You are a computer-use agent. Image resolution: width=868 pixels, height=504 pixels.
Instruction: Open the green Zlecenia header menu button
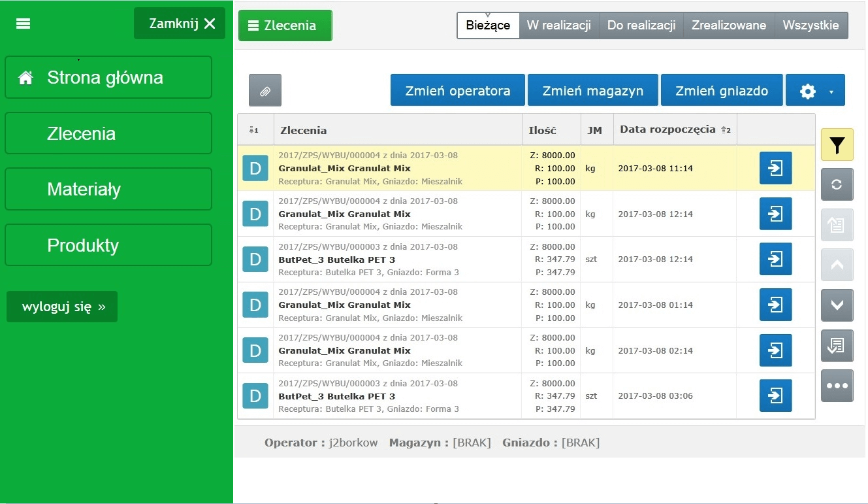(x=285, y=25)
